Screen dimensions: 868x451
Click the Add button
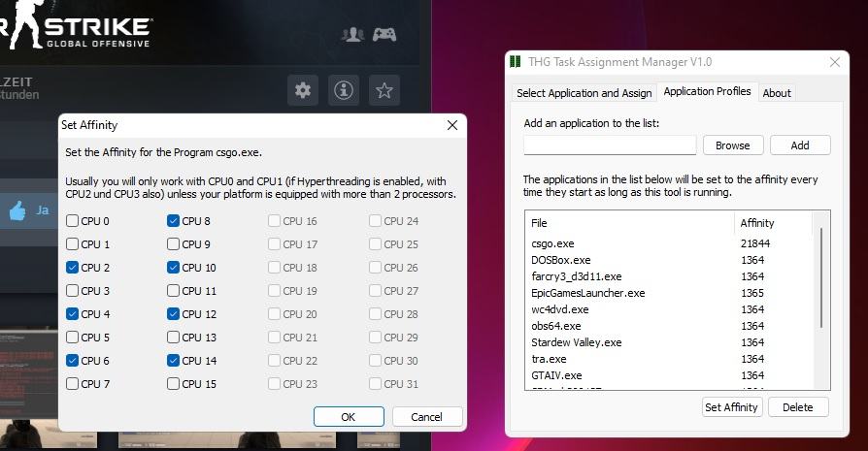[800, 145]
